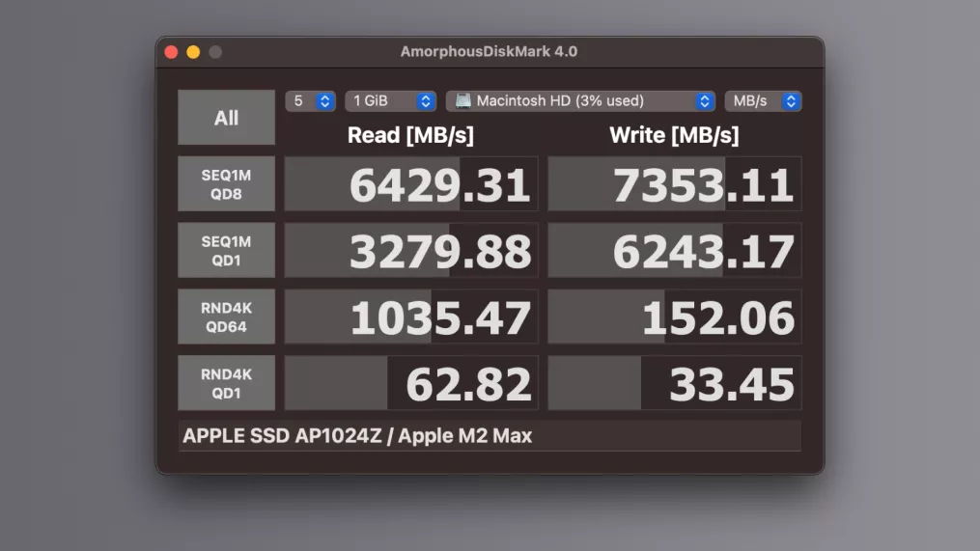Minimize the window with the yellow button
Image resolution: width=980 pixels, height=551 pixels.
click(x=193, y=52)
